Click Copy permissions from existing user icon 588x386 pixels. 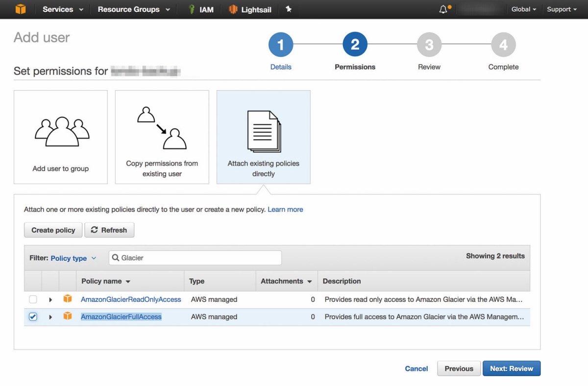point(162,128)
